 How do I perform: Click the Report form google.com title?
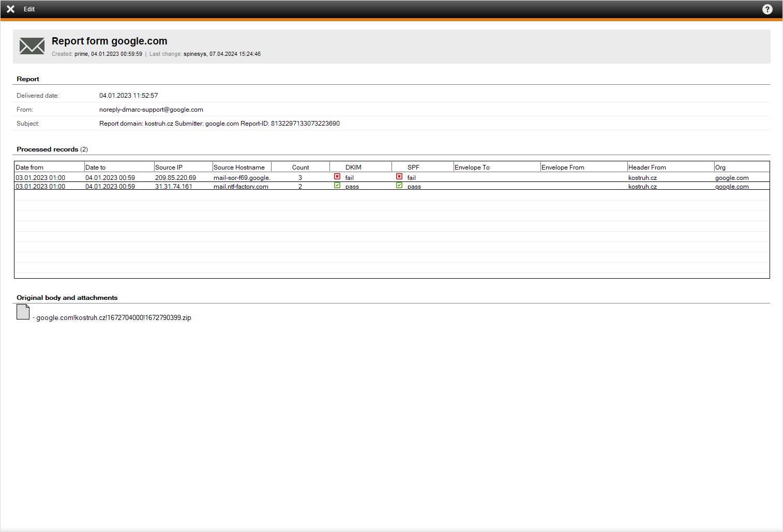coord(110,41)
